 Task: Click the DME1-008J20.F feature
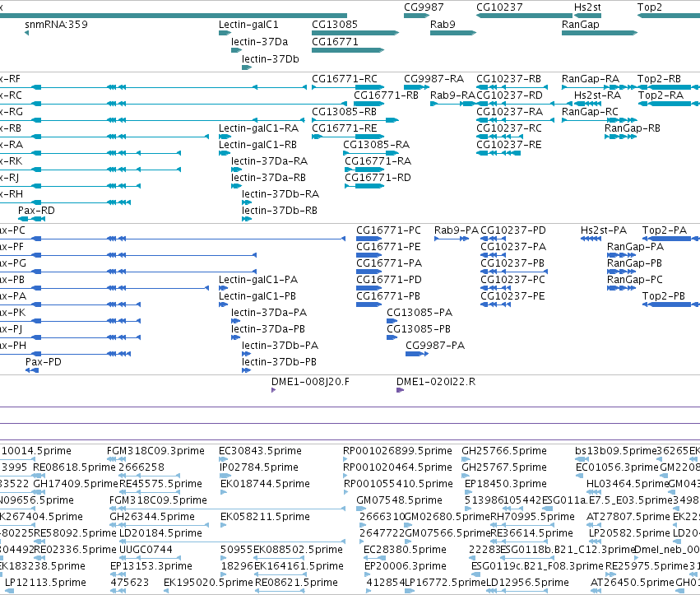273,390
